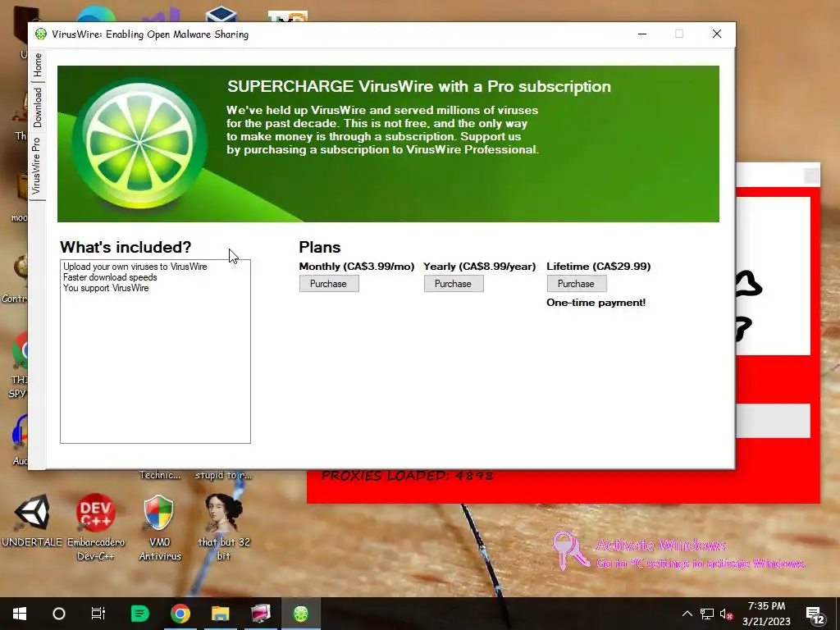Select 'Upload your own viruses to VirusWire' line

(x=135, y=267)
